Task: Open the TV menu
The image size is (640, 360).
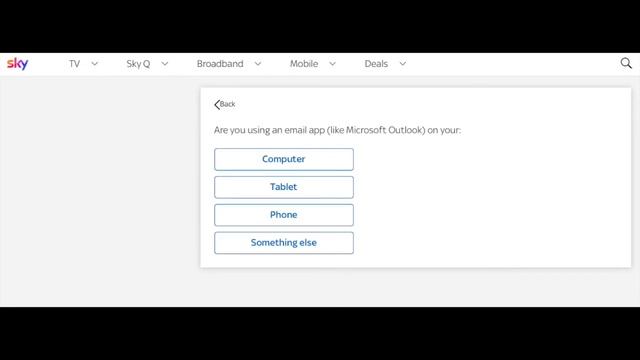Action: click(x=74, y=64)
